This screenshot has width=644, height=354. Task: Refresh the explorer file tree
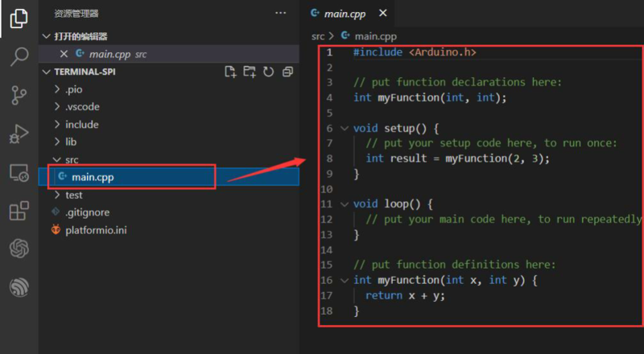268,72
